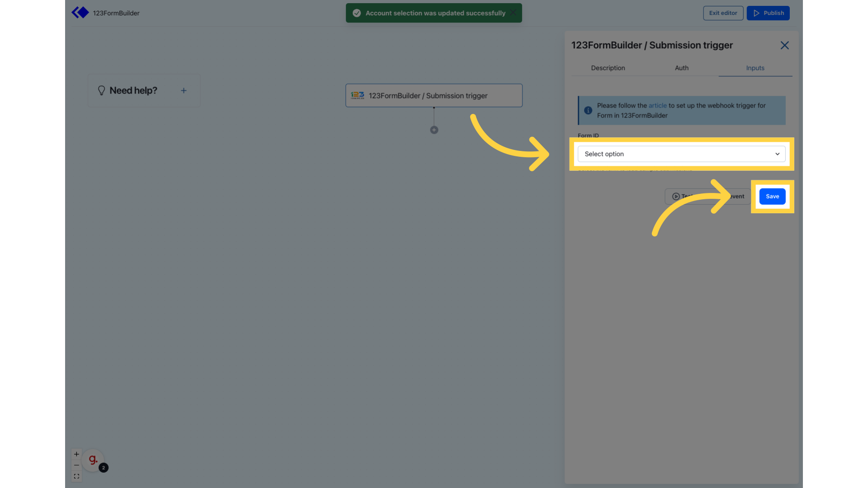Dismiss the success notification with its X

[x=513, y=13]
